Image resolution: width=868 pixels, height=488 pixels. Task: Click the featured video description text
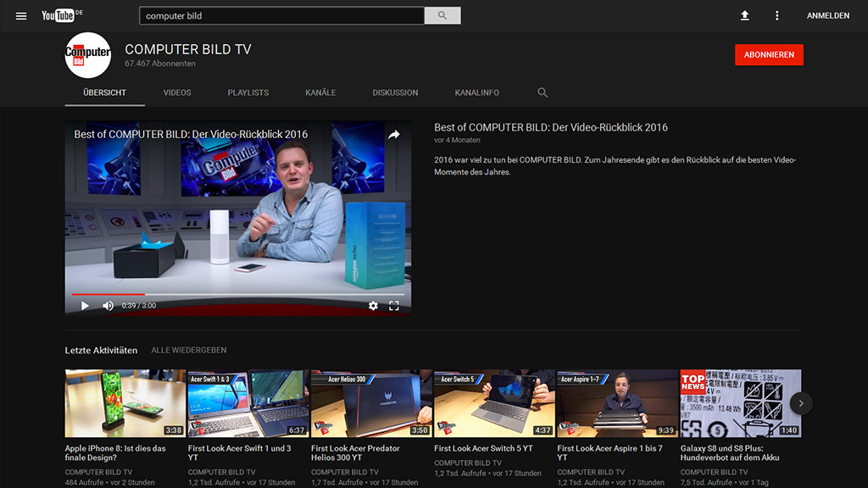[x=615, y=166]
